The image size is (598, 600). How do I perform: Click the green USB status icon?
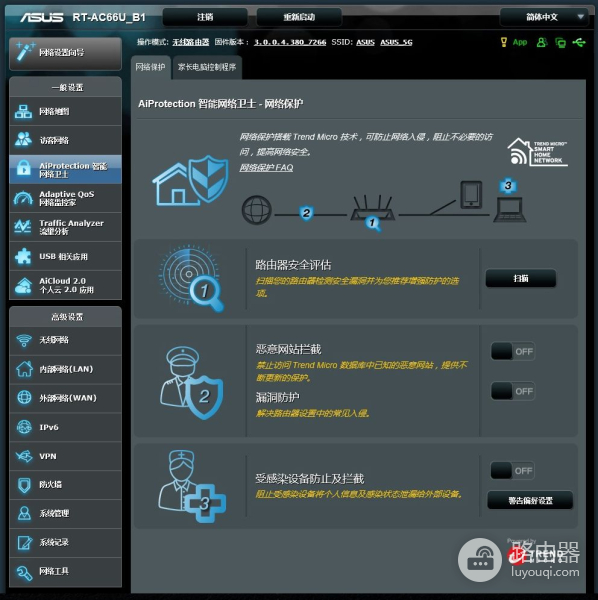click(579, 42)
